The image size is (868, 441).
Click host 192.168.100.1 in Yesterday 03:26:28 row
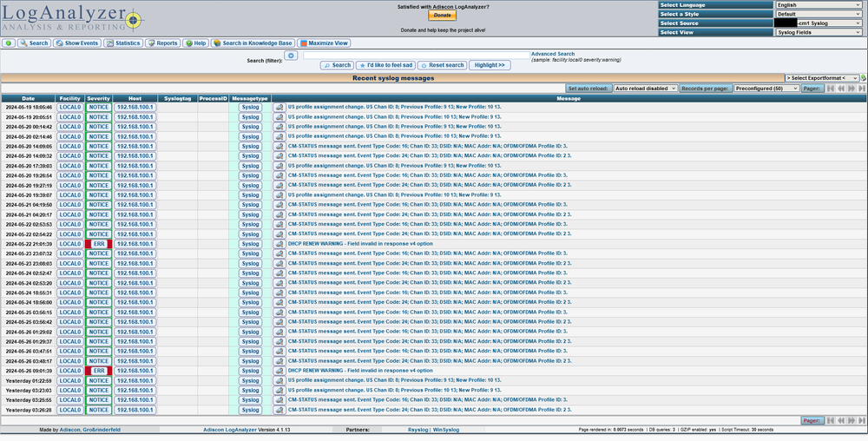point(135,410)
